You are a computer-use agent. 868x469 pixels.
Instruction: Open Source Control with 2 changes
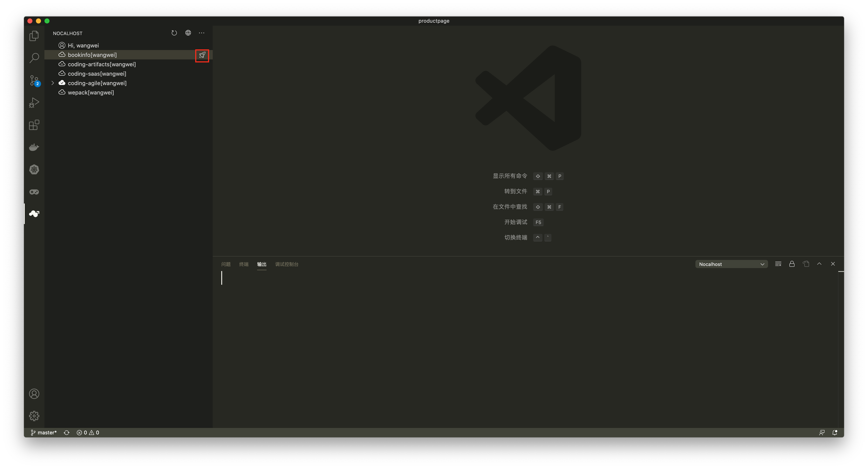click(34, 81)
